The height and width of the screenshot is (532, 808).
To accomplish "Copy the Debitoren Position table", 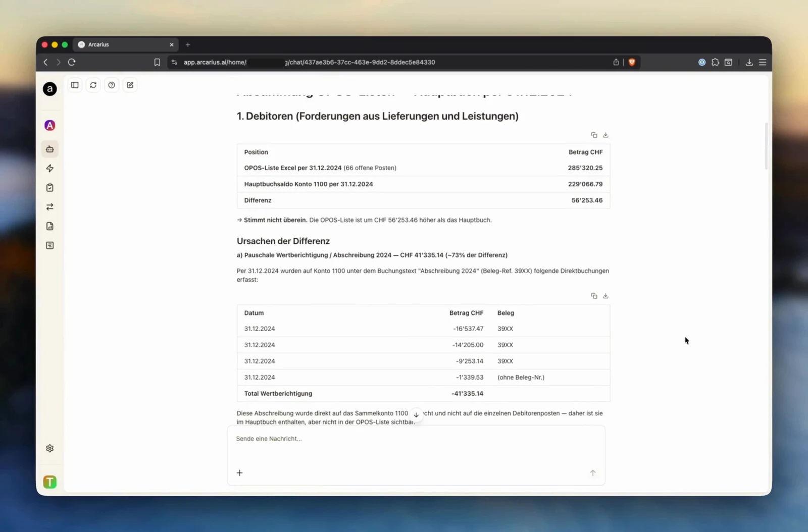I will (594, 135).
